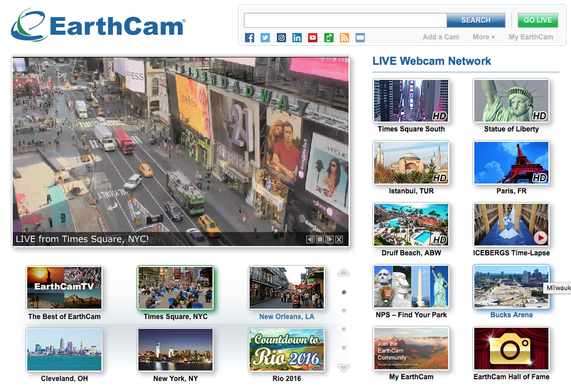The image size is (571, 392).
Task: Open EarthCam's Facebook page icon
Action: click(250, 38)
